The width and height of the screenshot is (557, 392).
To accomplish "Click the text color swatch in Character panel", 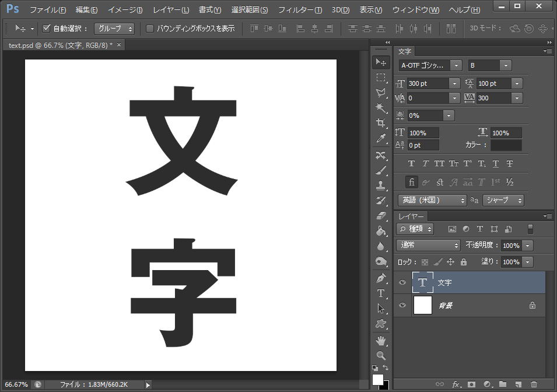I will 506,145.
